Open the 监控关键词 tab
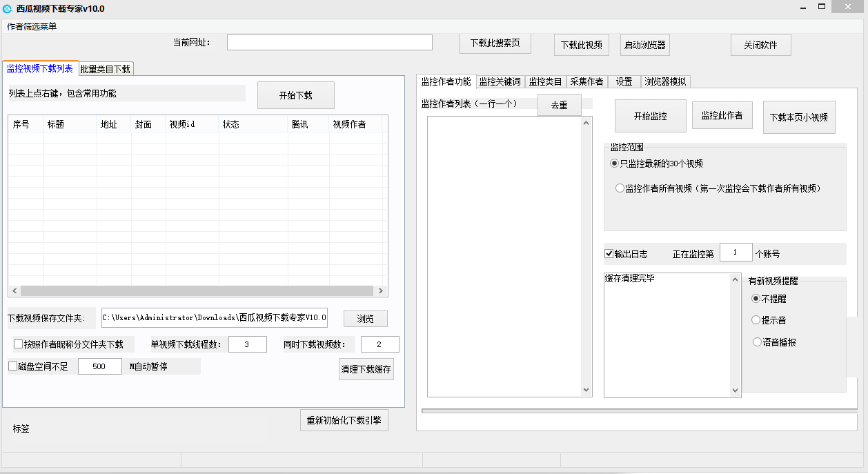 click(x=500, y=81)
